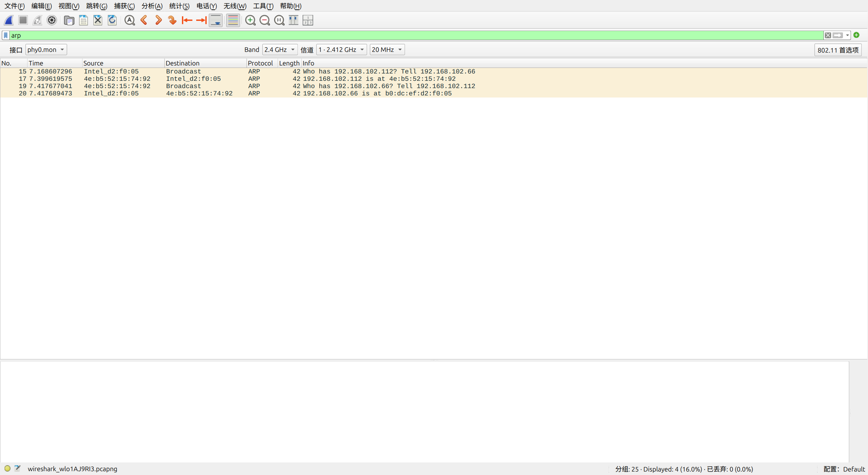The width and height of the screenshot is (868, 475).
Task: Jump to the first packet
Action: [x=187, y=20]
